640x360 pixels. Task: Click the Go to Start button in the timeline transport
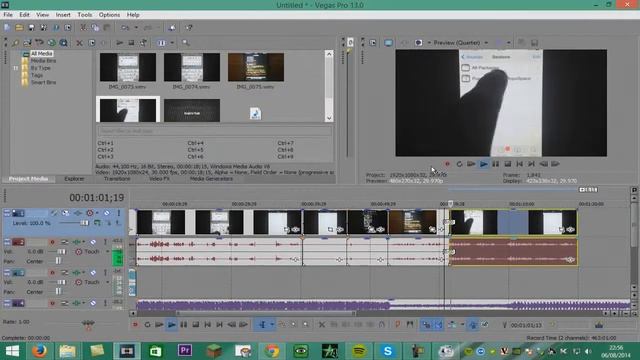207,325
